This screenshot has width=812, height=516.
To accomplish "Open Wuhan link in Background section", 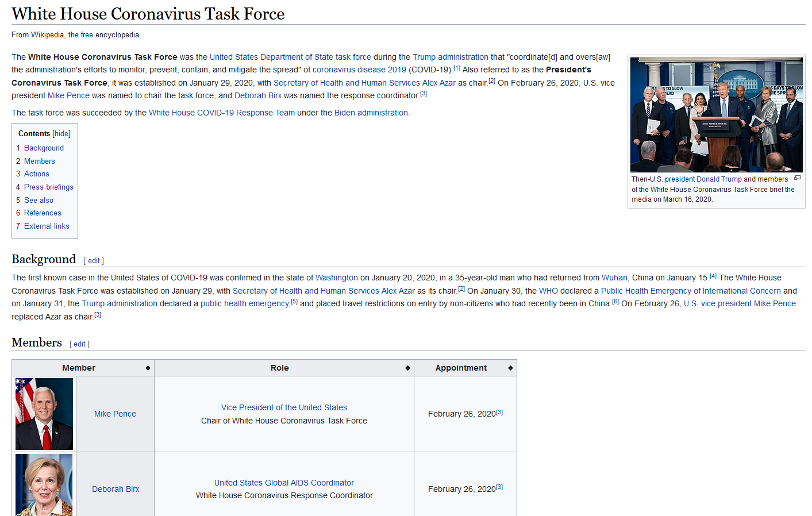I will pos(614,278).
